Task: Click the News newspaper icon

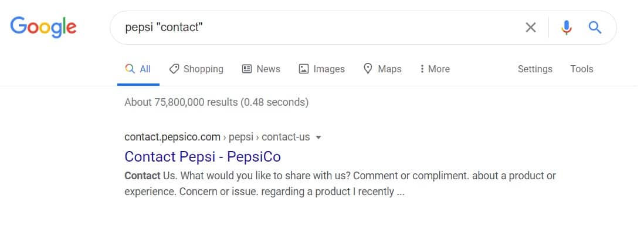Action: point(246,69)
